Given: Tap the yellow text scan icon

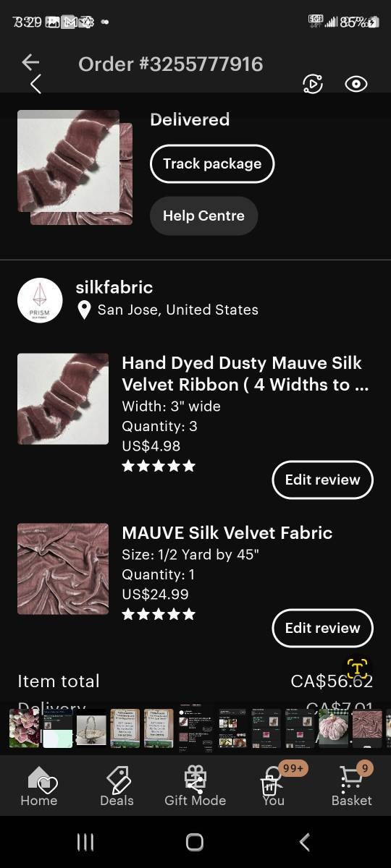Looking at the screenshot, I should click(357, 667).
